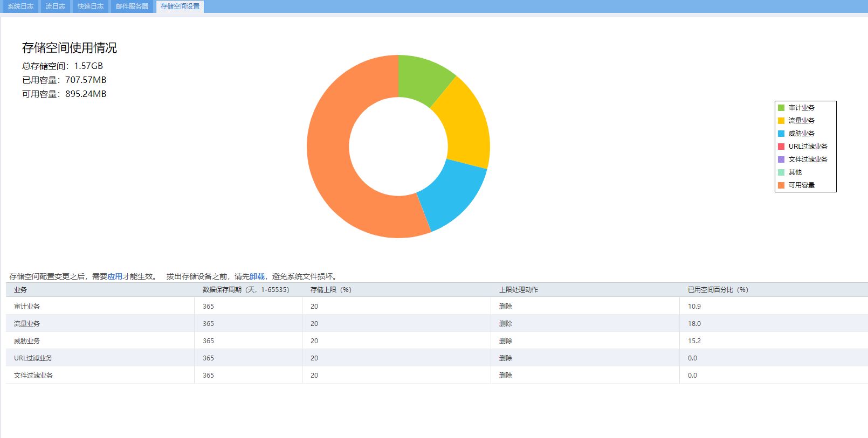Go to the 邮件服务器 tab

tap(132, 6)
